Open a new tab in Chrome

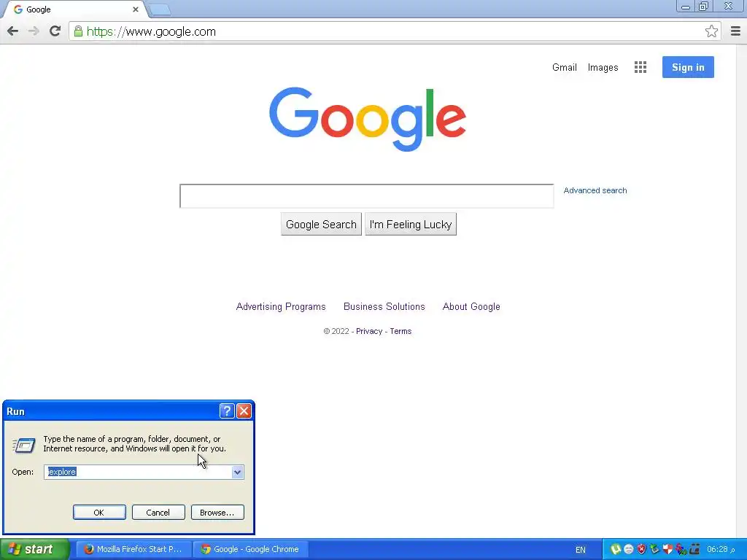click(159, 9)
